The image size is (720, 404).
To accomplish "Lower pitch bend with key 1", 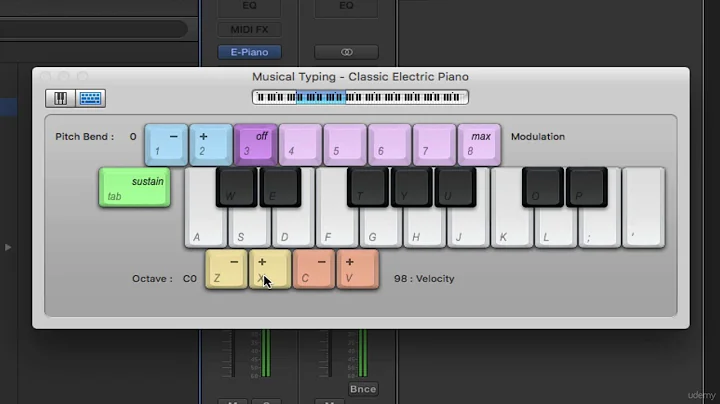I will point(166,145).
